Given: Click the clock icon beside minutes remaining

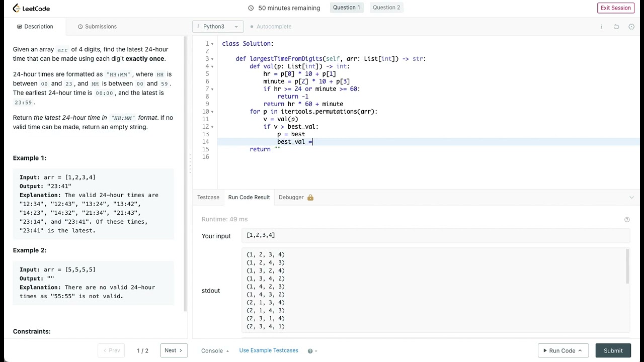Looking at the screenshot, I should [251, 8].
